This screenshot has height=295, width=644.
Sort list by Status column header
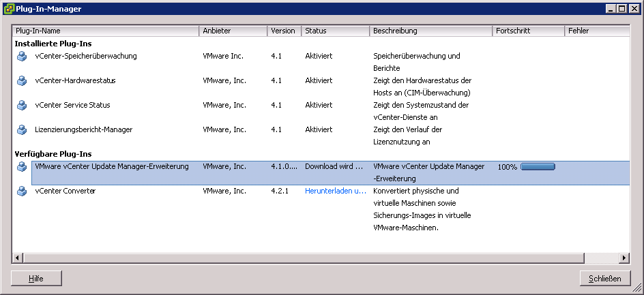point(334,31)
